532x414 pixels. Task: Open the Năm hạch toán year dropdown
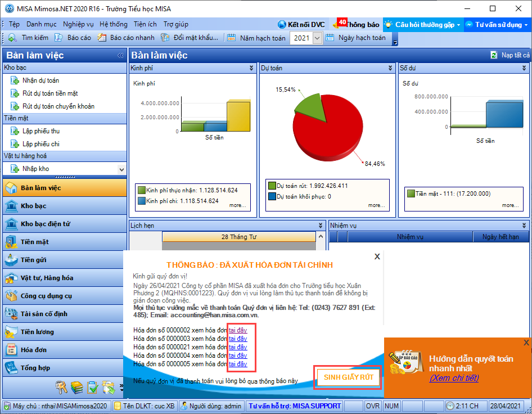(x=317, y=38)
